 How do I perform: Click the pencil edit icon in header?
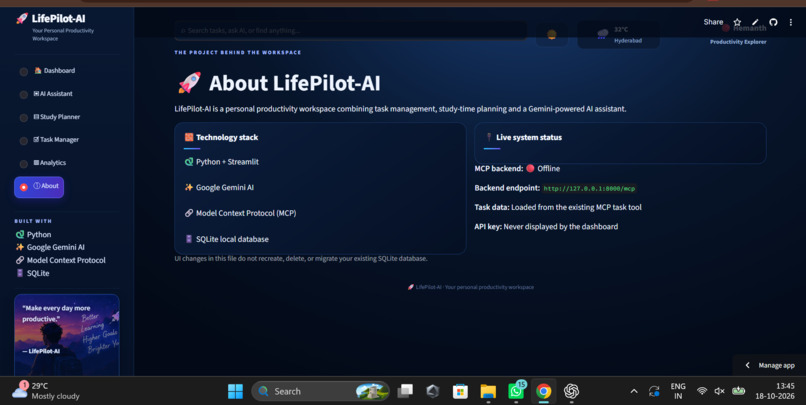pyautogui.click(x=755, y=22)
